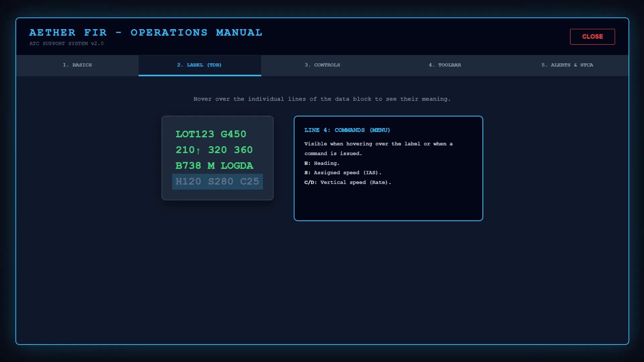This screenshot has height=362, width=644.
Task: Open the 5. ALERTS & STCA tab
Action: pos(567,65)
